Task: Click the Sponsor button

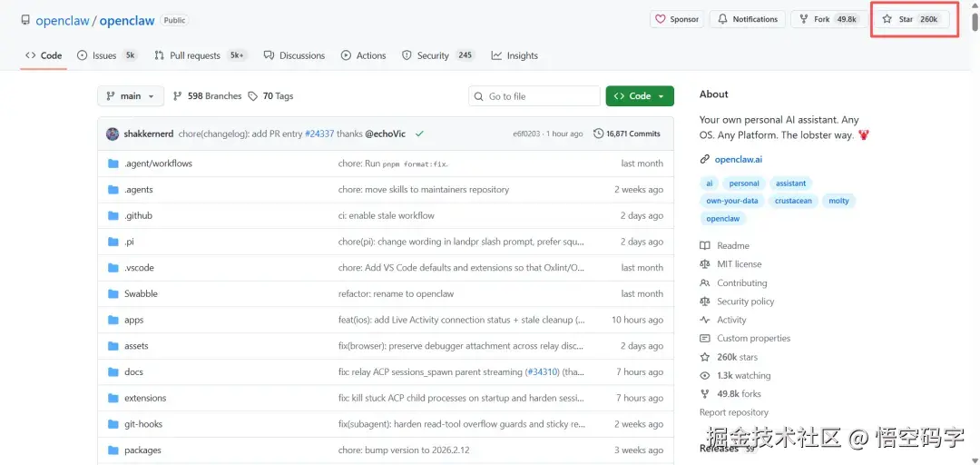Action: click(677, 19)
